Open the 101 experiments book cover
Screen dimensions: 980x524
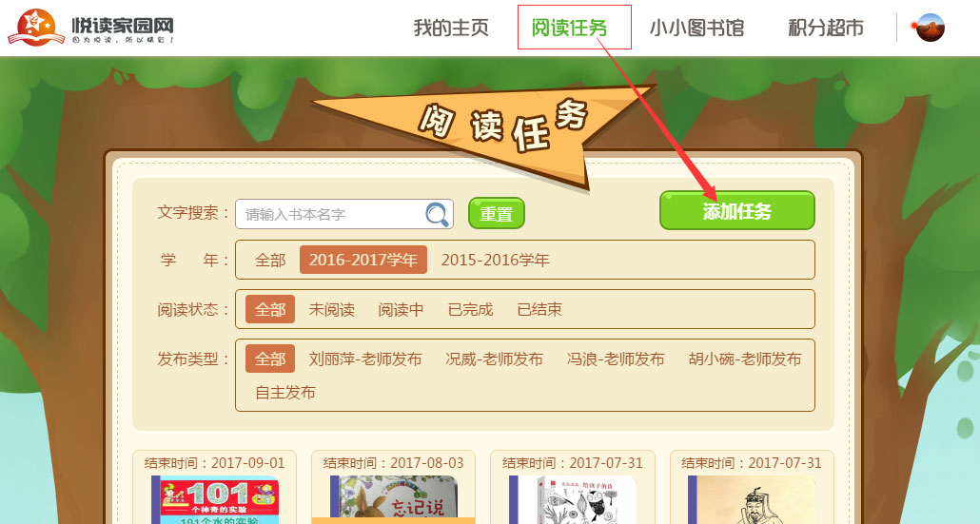coord(215,499)
